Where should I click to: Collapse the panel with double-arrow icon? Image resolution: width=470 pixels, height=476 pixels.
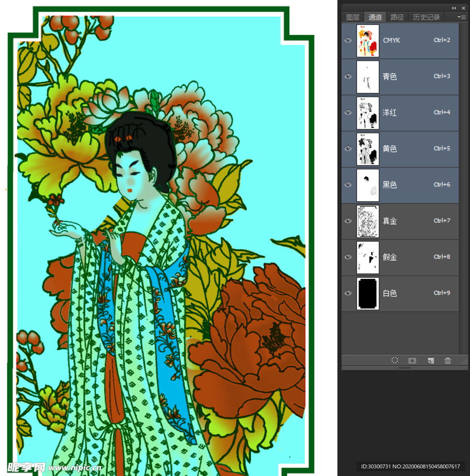point(454,8)
